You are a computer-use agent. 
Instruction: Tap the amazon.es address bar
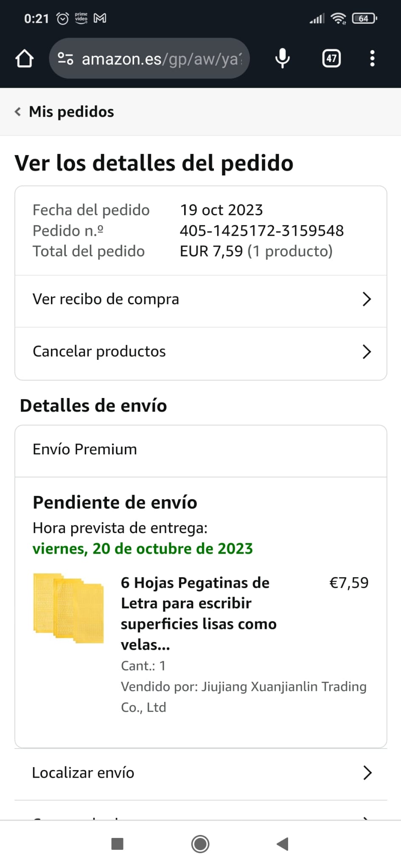[x=161, y=59]
